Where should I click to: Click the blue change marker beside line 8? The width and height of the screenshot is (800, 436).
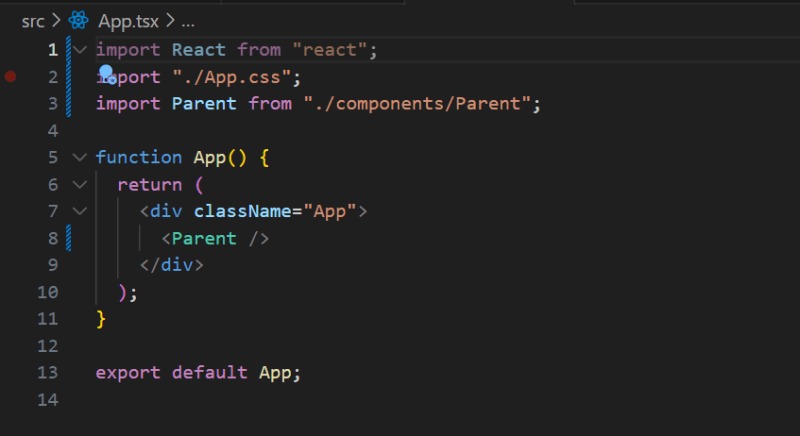tap(68, 238)
